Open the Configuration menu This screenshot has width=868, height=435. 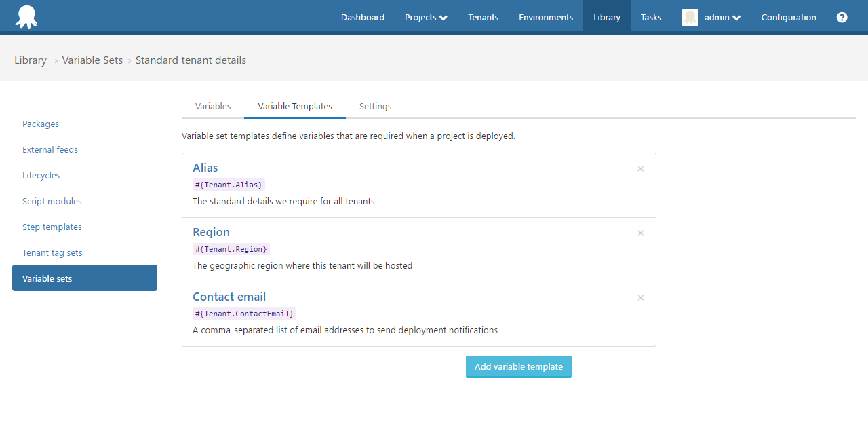pyautogui.click(x=789, y=17)
